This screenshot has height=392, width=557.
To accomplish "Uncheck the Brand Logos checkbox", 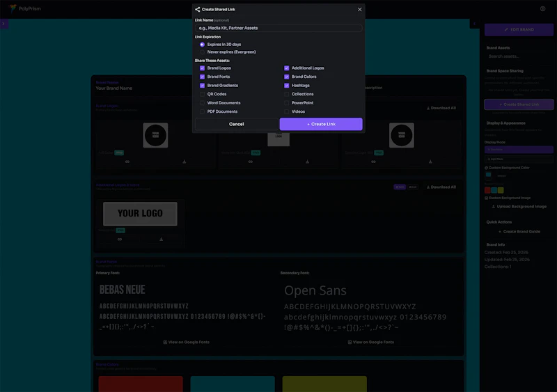I will click(202, 68).
